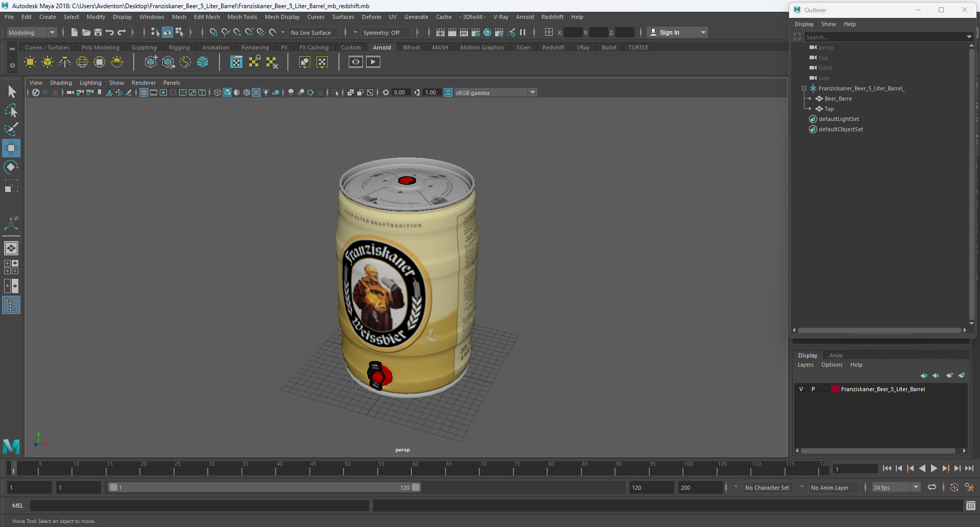Open the No Anim Layer dropdown arrow
The width and height of the screenshot is (980, 527).
pyautogui.click(x=802, y=487)
